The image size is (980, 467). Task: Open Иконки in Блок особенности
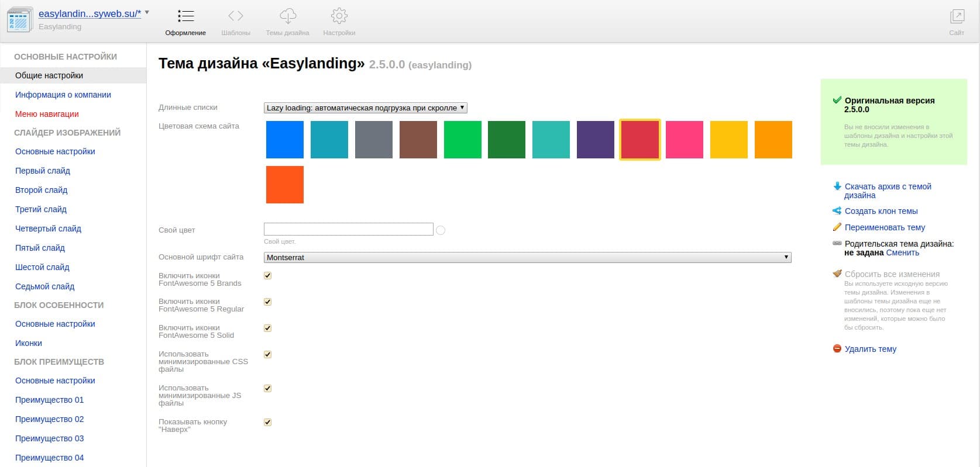(x=29, y=343)
